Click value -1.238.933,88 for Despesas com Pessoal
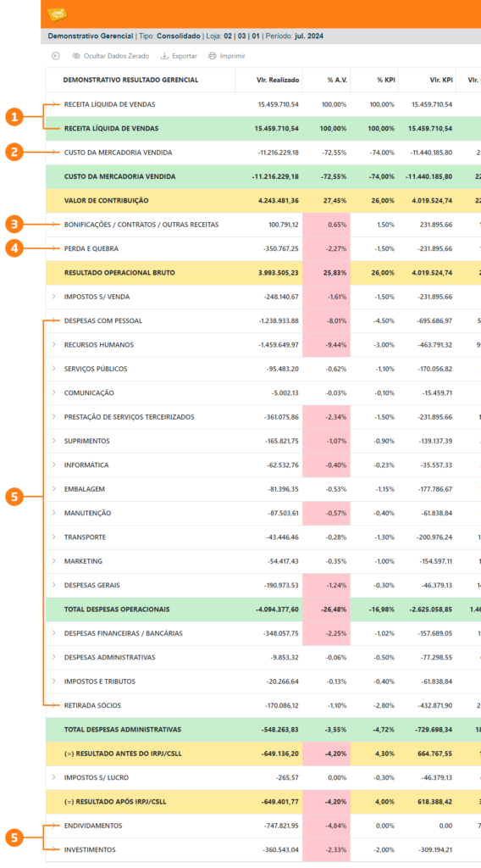Viewport: 481px width, 868px height. [279, 320]
